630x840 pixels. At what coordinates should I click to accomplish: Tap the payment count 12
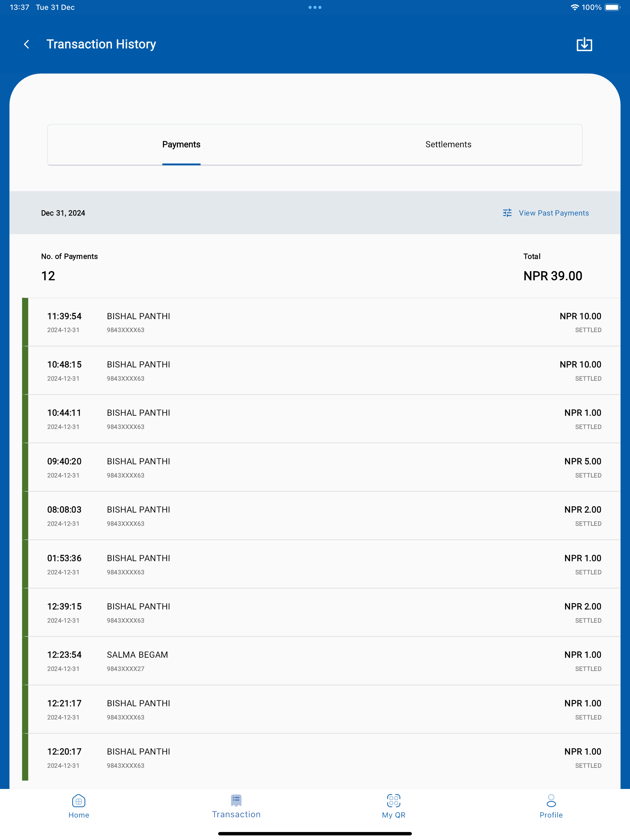48,276
